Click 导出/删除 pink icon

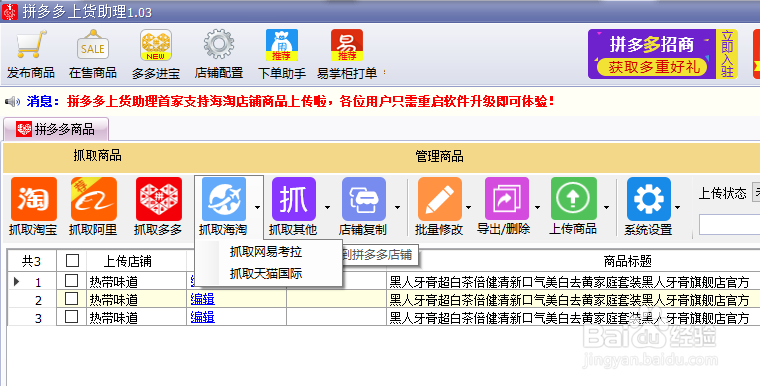click(507, 199)
